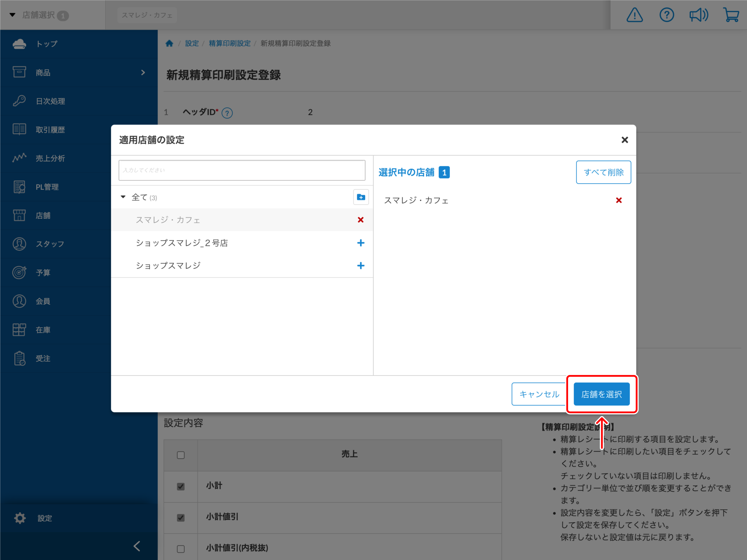This screenshot has width=747, height=560.
Task: Focus the store search input field
Action: tap(242, 170)
